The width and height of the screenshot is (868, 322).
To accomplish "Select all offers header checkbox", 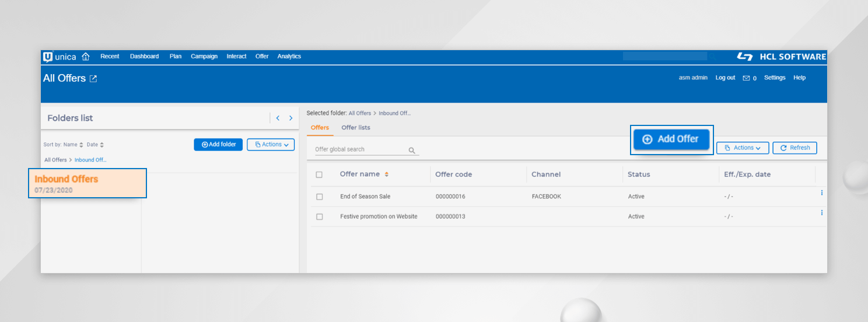I will click(319, 174).
